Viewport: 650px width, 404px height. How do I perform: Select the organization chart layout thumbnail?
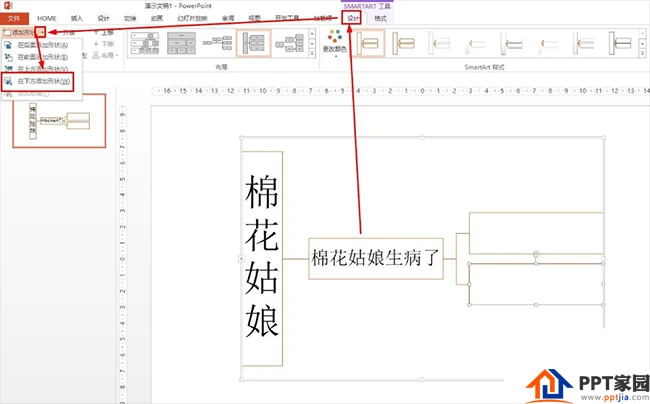pyautogui.click(x=144, y=43)
